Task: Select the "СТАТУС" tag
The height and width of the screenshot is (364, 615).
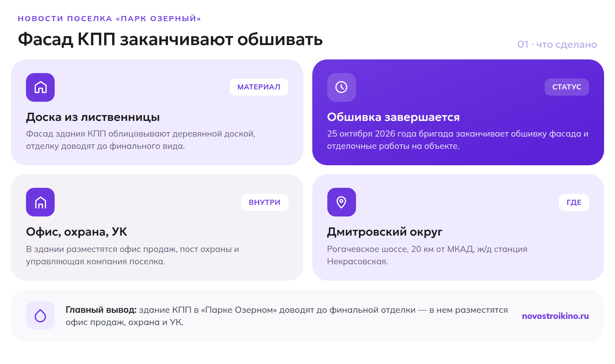Action: 567,87
